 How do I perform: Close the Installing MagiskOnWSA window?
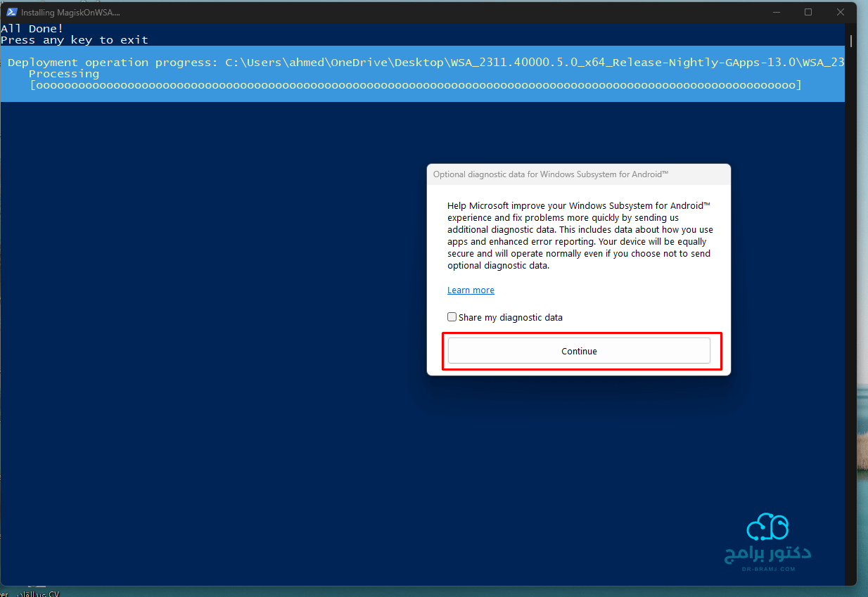tap(841, 12)
